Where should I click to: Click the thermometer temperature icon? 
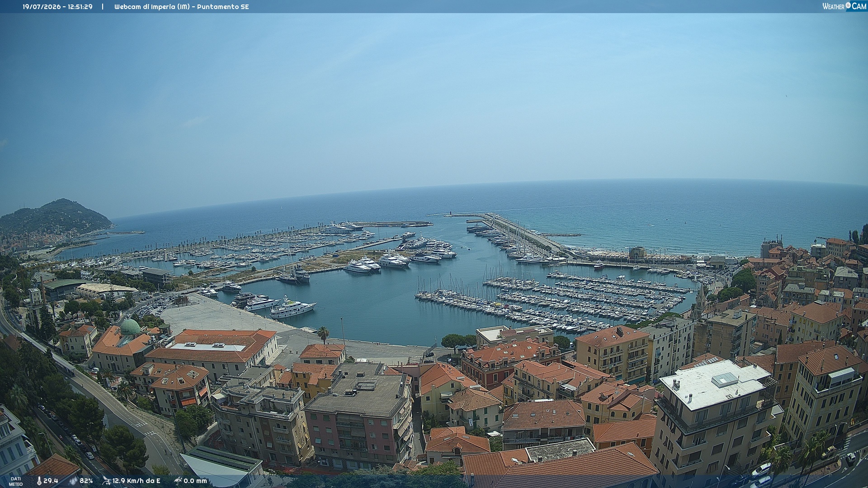coord(39,481)
